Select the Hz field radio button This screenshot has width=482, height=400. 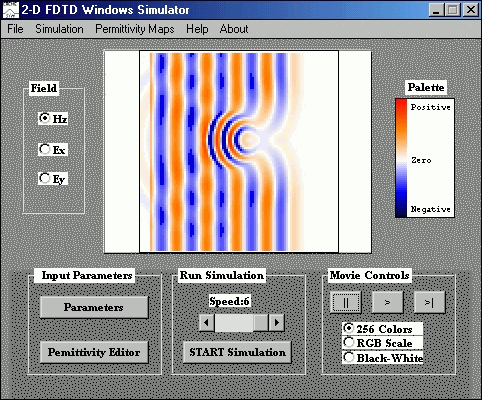click(x=44, y=118)
